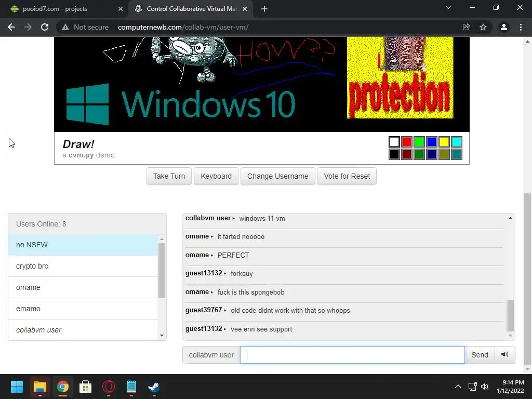532x399 pixels.
Task: Click the cvm.py demo text
Action: pos(88,155)
